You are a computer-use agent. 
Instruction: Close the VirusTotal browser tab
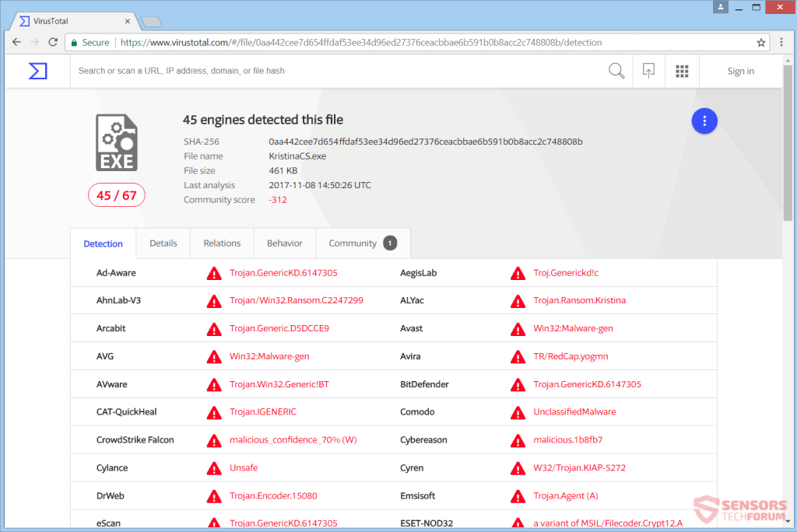point(127,21)
